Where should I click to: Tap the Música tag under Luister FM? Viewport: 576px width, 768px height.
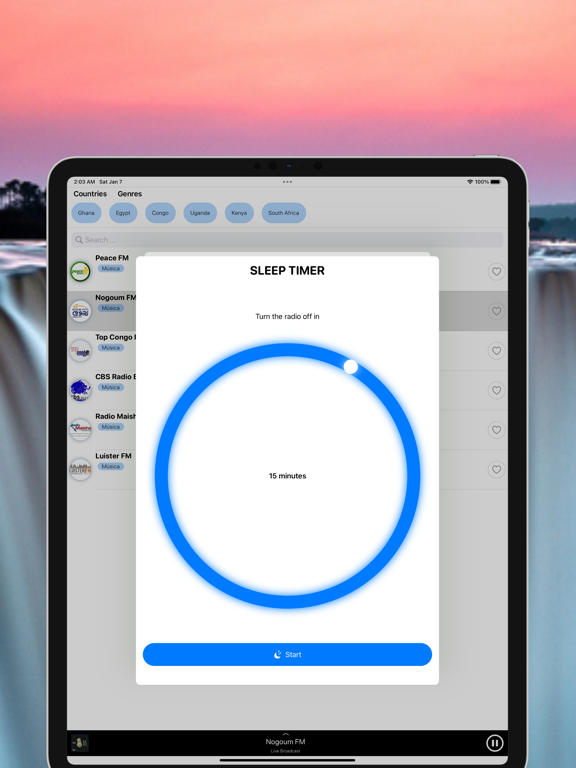coord(111,466)
